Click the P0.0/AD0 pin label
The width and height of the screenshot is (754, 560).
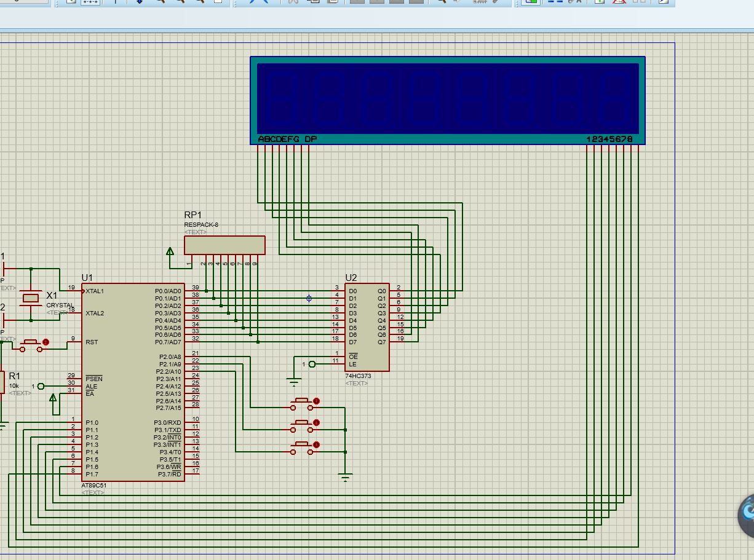point(168,291)
